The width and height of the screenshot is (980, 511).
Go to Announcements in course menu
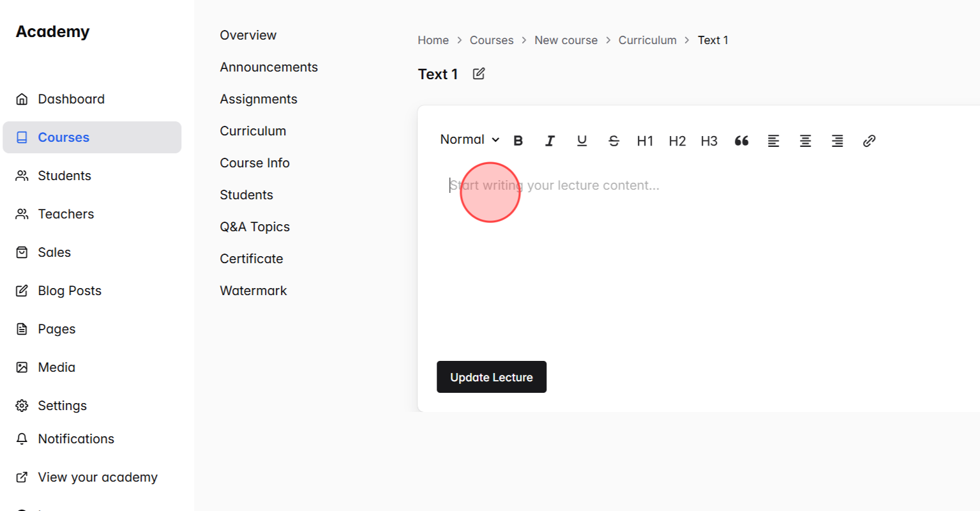coord(269,66)
